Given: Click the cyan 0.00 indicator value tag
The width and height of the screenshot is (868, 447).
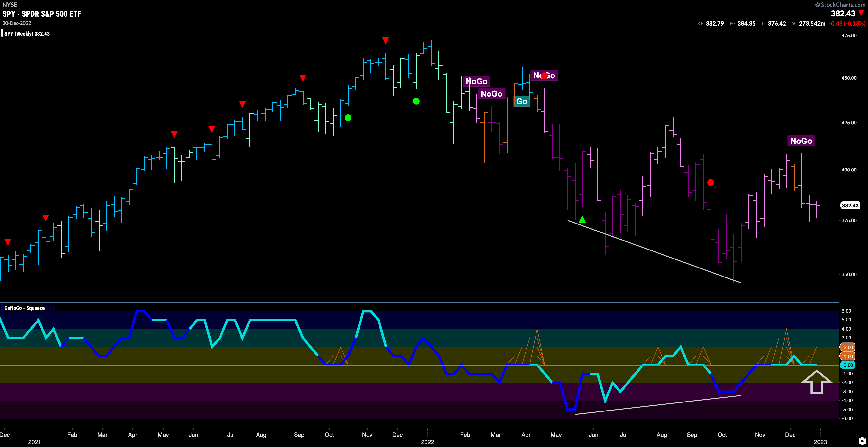Looking at the screenshot, I should tap(848, 365).
